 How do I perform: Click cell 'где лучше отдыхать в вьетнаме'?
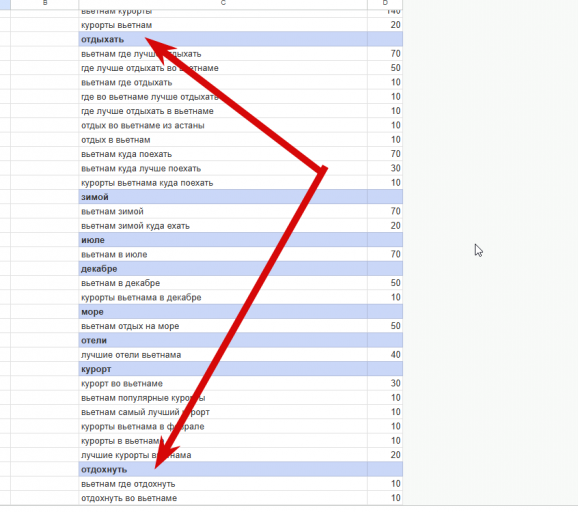coord(223,111)
